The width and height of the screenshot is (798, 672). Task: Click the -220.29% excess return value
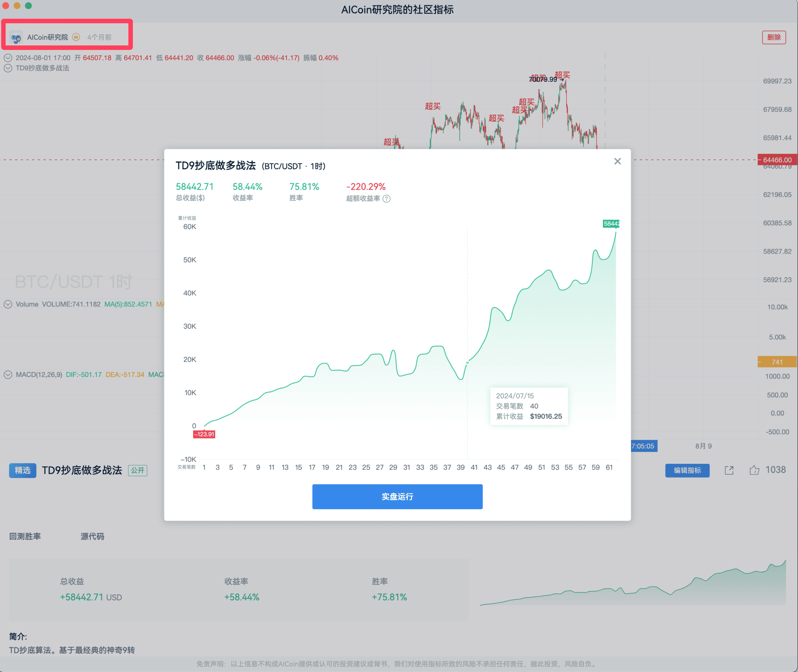click(x=366, y=187)
